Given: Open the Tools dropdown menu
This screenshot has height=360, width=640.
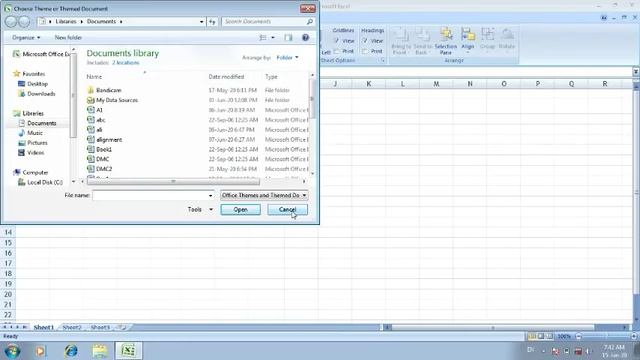Looking at the screenshot, I should pyautogui.click(x=200, y=209).
